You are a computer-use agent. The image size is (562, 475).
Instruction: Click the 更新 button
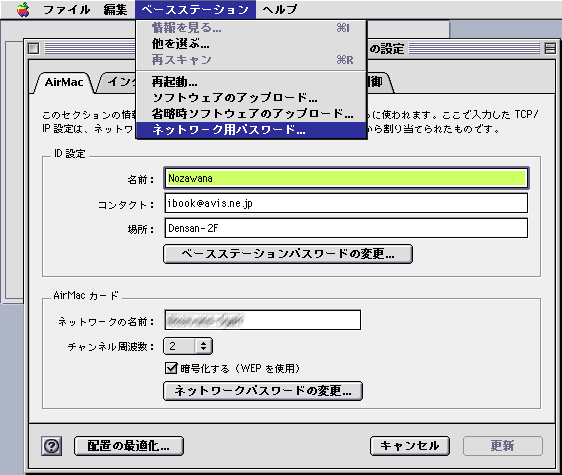[503, 446]
